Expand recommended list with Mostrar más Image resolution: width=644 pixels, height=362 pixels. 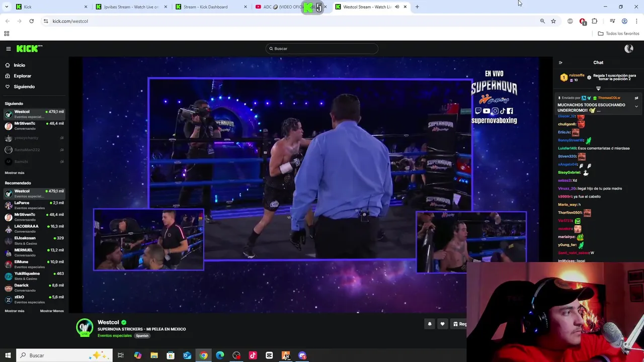pos(15,311)
